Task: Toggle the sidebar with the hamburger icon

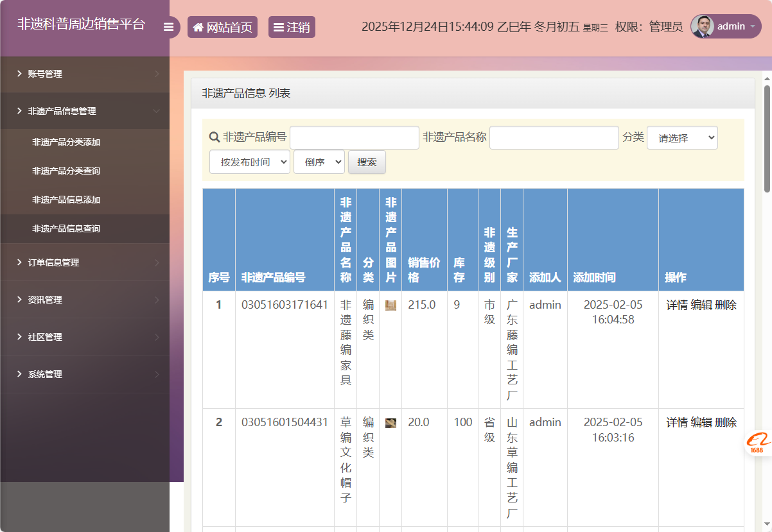Action: (x=169, y=27)
